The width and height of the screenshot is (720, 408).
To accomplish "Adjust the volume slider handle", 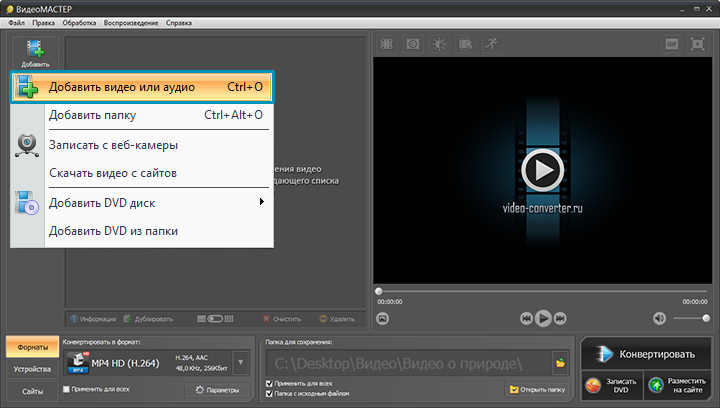I will (705, 318).
